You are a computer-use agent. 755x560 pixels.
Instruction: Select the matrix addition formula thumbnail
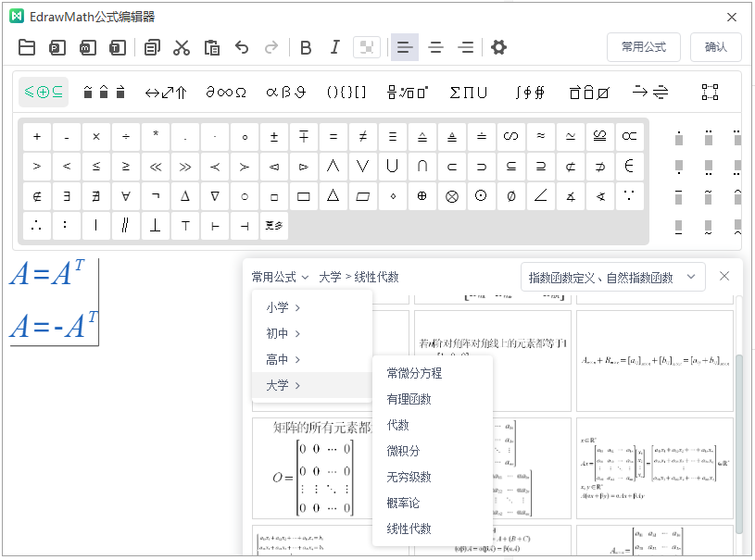(655, 361)
